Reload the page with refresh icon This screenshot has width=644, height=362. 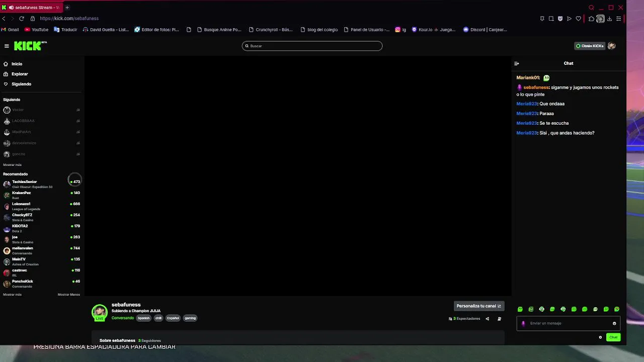tap(22, 19)
